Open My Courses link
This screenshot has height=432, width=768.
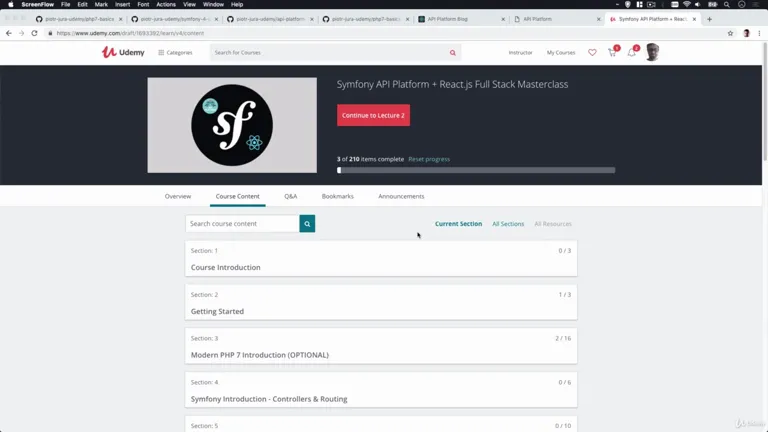pyautogui.click(x=561, y=52)
